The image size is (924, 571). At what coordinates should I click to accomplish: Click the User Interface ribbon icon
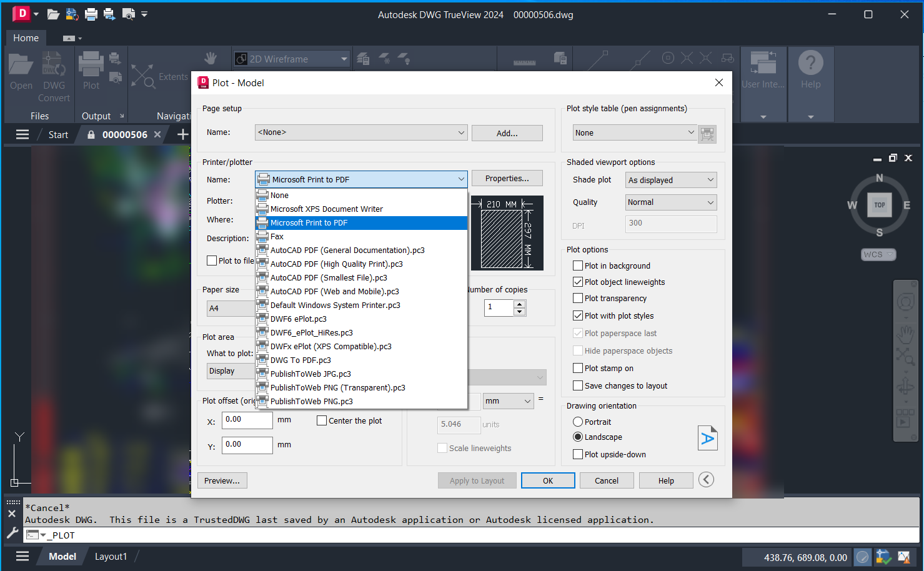763,62
